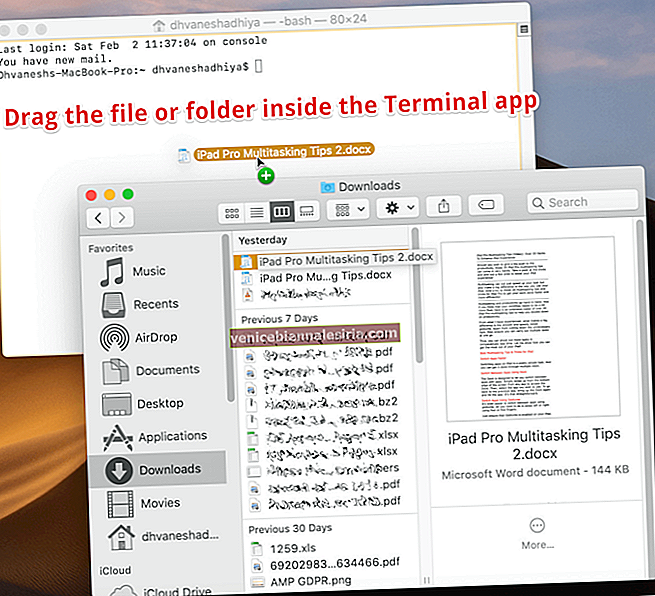
Task: Switch Finder to icon view
Action: (232, 213)
